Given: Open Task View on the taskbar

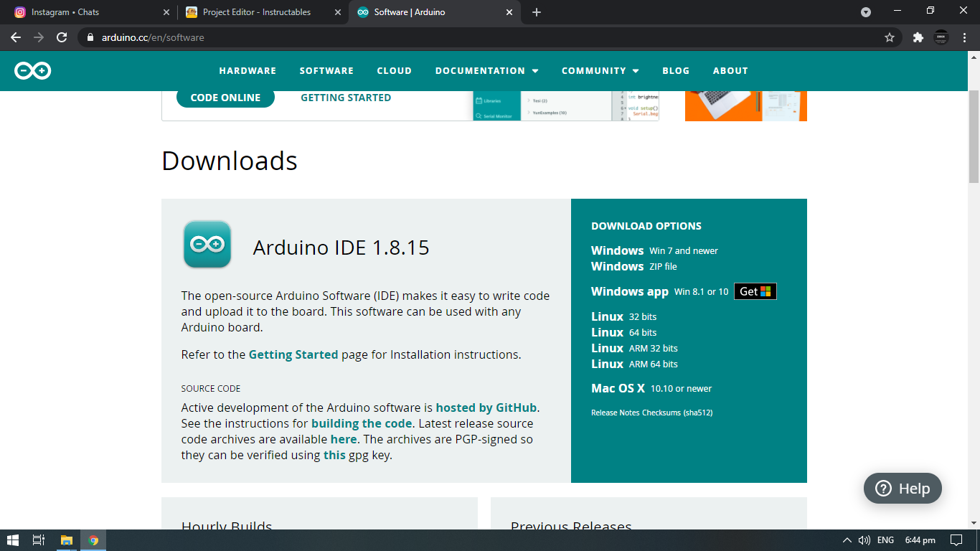Looking at the screenshot, I should pyautogui.click(x=39, y=540).
